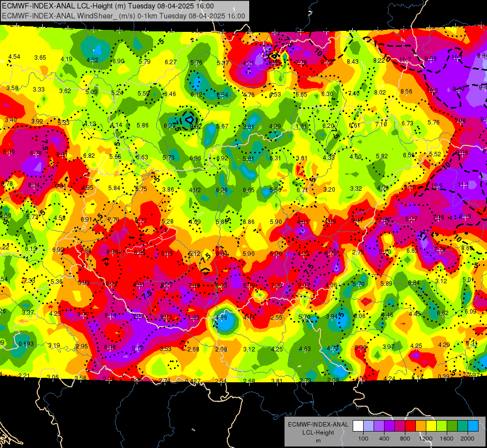Click the legend tick label 800

tap(405, 439)
